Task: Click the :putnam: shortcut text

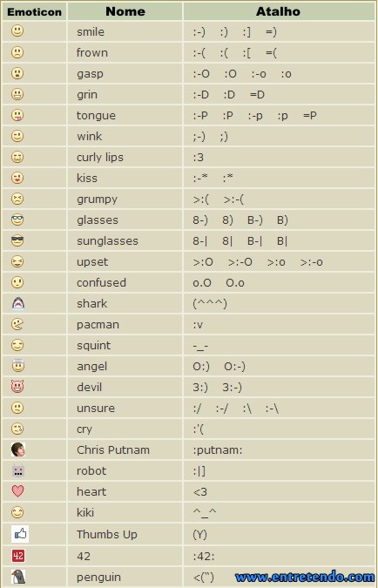Action: (218, 449)
